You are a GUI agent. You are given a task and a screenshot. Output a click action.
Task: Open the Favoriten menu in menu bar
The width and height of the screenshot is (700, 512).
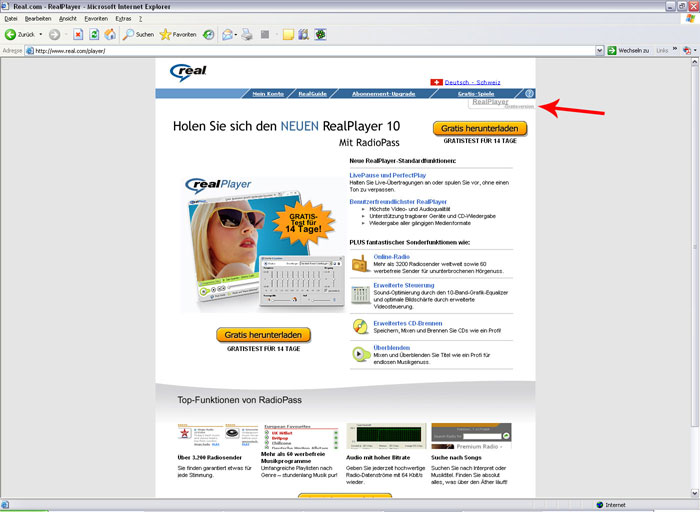click(96, 19)
